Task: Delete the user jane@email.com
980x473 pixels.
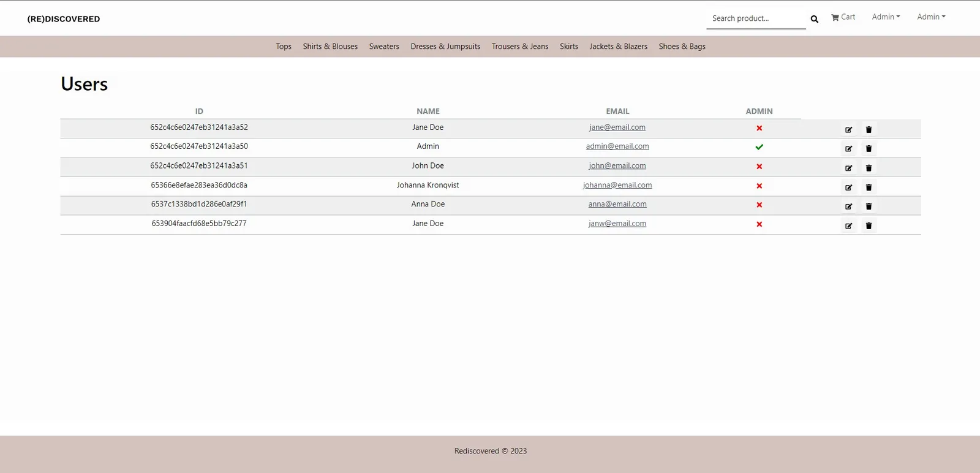Action: tap(869, 129)
